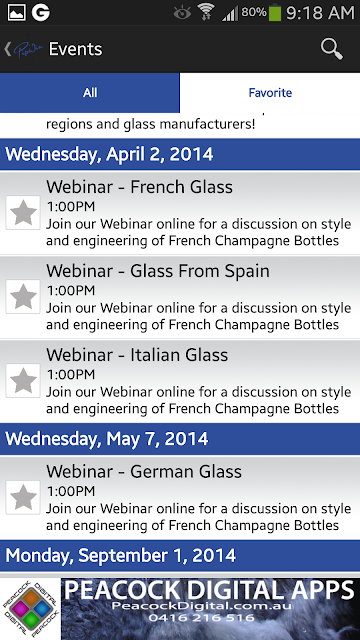Tap the Wednesday, May 7, 2014 header
360x640 pixels.
point(180,439)
